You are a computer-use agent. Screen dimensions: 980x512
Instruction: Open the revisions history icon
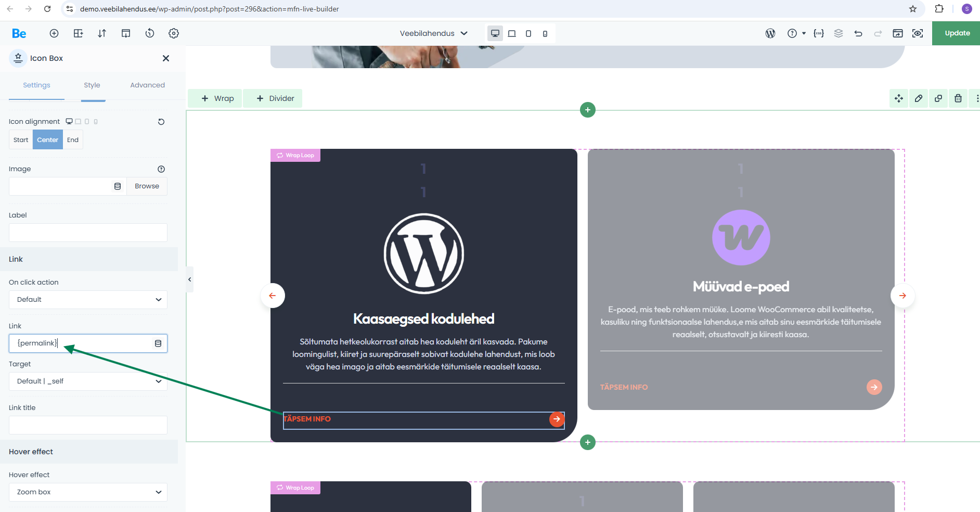coord(150,33)
